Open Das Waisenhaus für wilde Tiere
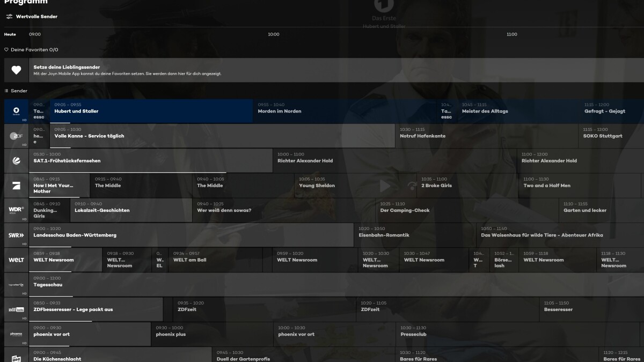This screenshot has height=362, width=644. coord(560,235)
